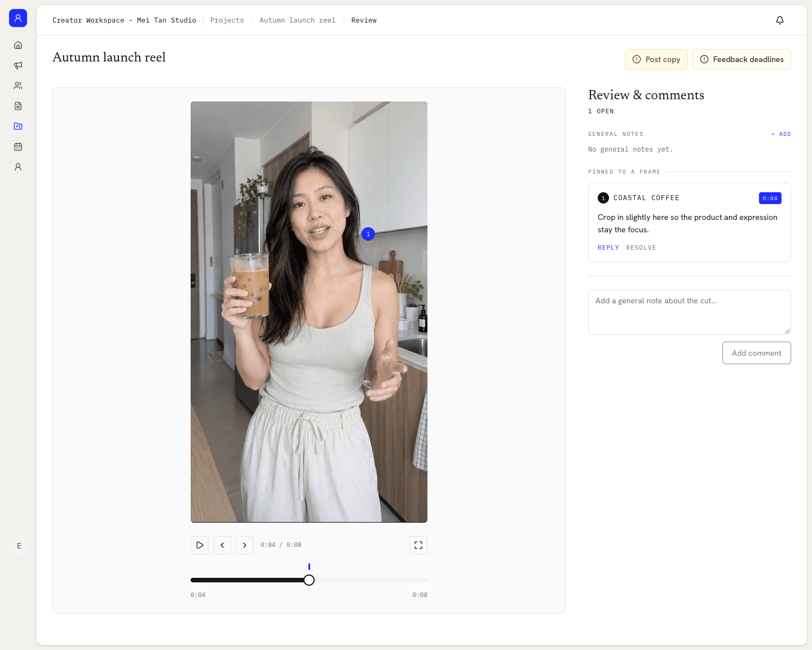812x650 pixels.
Task: Click the Add comment button
Action: point(757,353)
